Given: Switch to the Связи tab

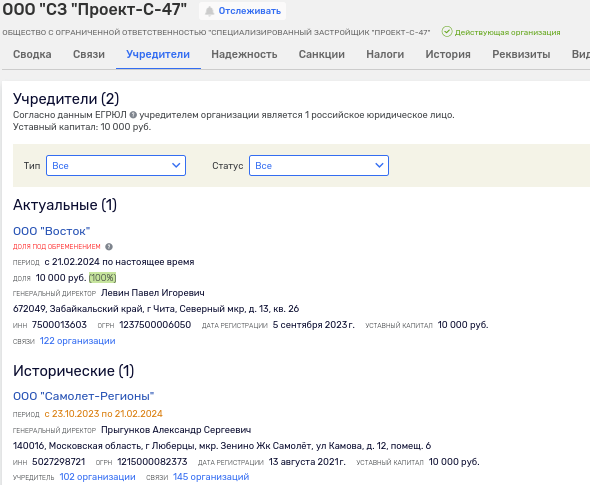Looking at the screenshot, I should pyautogui.click(x=89, y=55).
